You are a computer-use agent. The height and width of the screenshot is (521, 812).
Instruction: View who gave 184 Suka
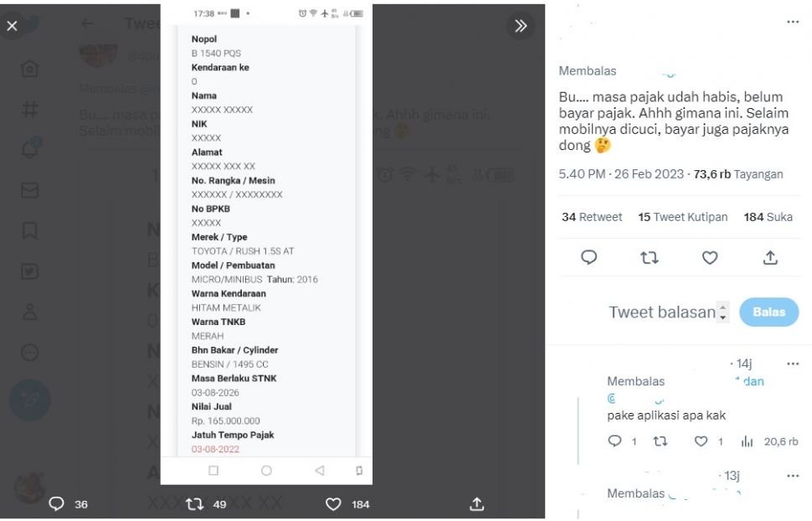[768, 217]
